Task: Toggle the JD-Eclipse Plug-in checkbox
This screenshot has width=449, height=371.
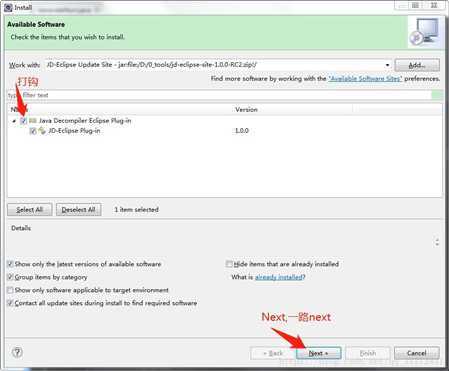Action: 32,131
